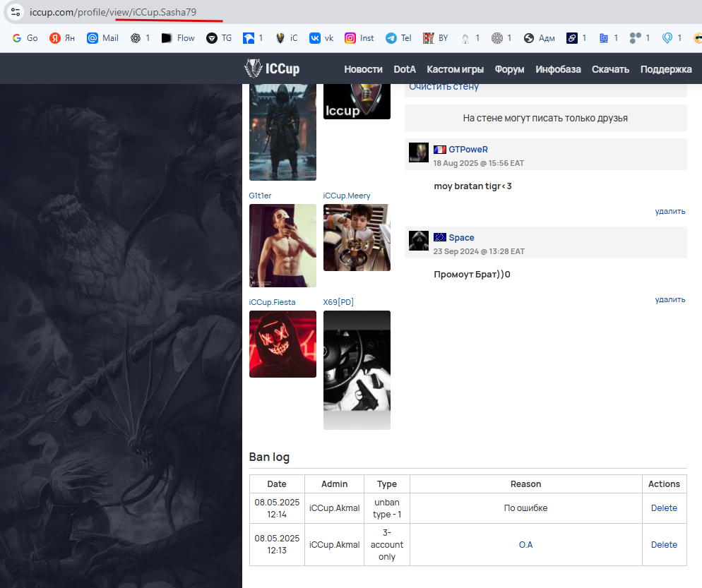This screenshot has height=588, width=702.
Task: Delete the 3-account only ban log entry
Action: (x=663, y=545)
